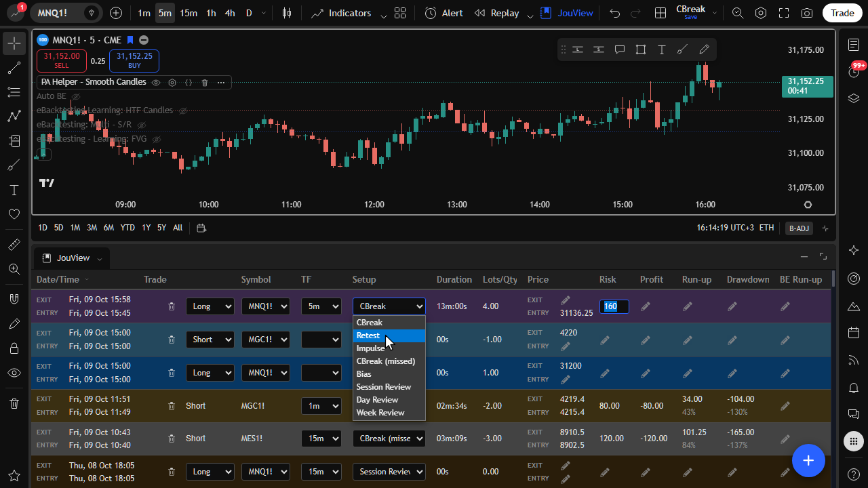This screenshot has height=488, width=868.
Task: Select the 15m timeframe
Action: pyautogui.click(x=189, y=13)
